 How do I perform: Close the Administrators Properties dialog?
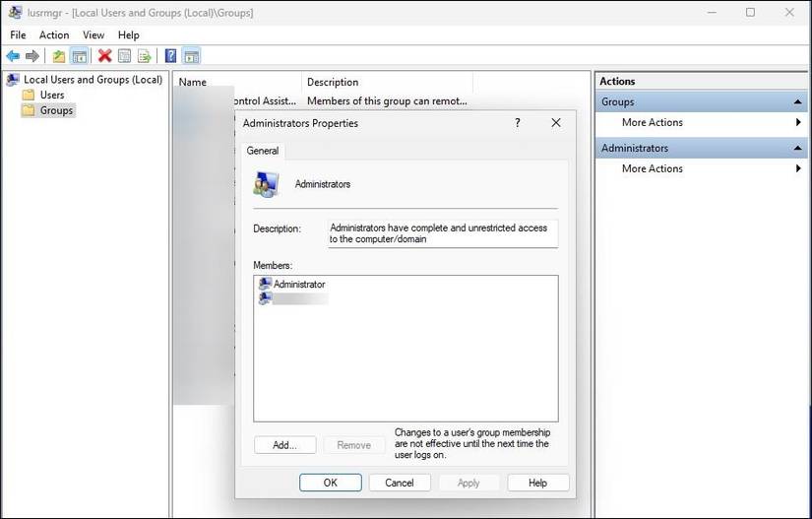point(556,123)
